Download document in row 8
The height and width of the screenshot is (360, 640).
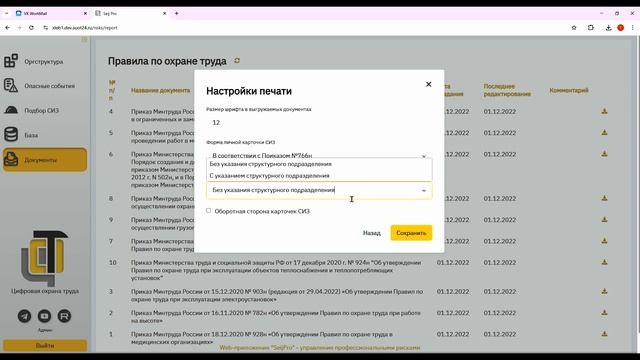604,198
